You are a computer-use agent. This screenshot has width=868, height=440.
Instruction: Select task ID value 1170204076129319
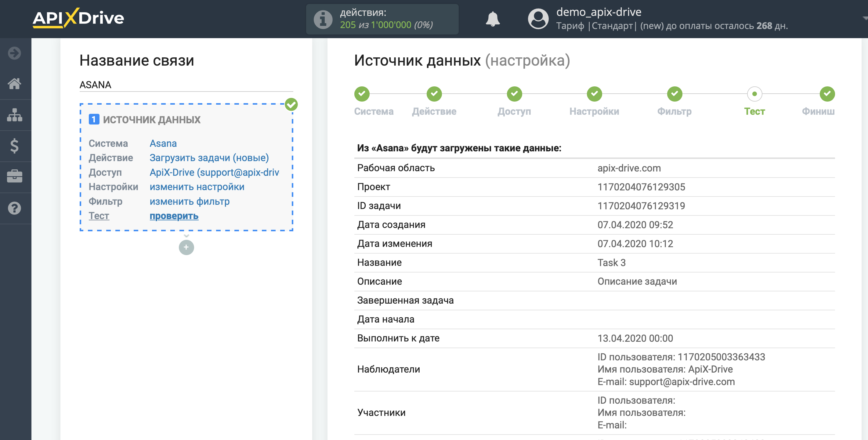641,206
